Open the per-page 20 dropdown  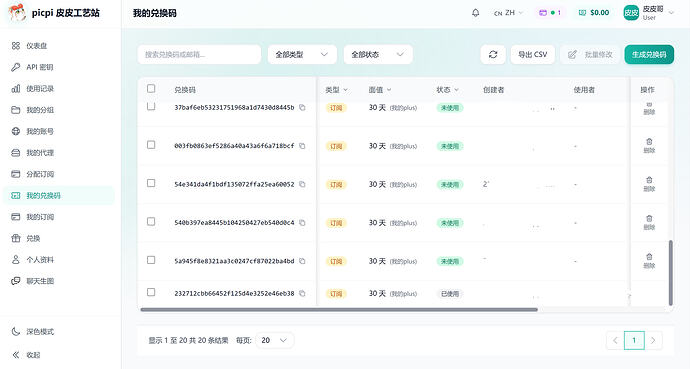[275, 340]
